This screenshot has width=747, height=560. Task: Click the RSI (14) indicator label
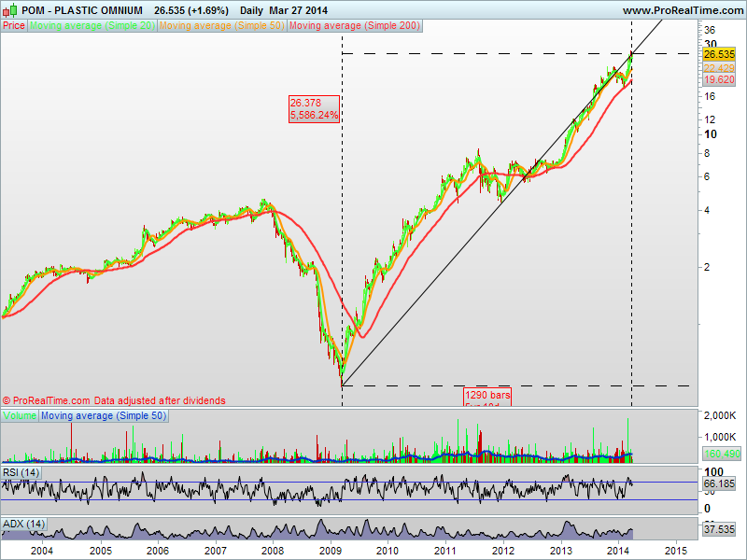[21, 472]
